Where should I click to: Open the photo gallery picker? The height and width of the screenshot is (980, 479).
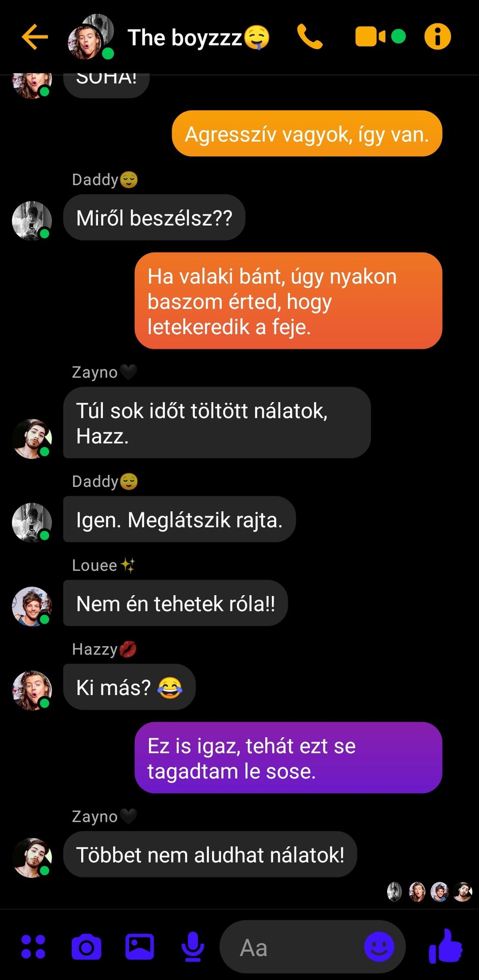140,947
